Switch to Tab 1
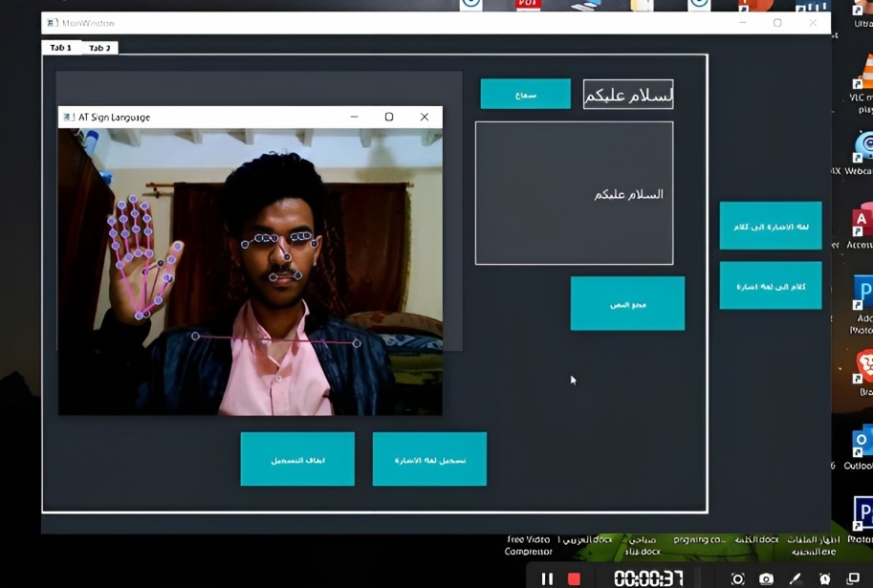The height and width of the screenshot is (588, 873). [60, 48]
